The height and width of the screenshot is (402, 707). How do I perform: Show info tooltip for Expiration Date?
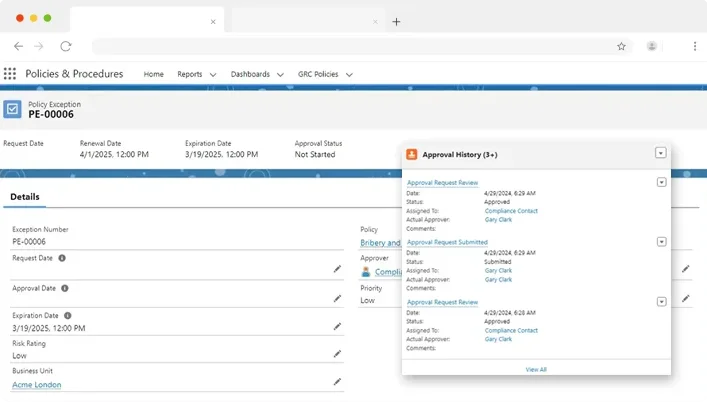click(x=67, y=315)
